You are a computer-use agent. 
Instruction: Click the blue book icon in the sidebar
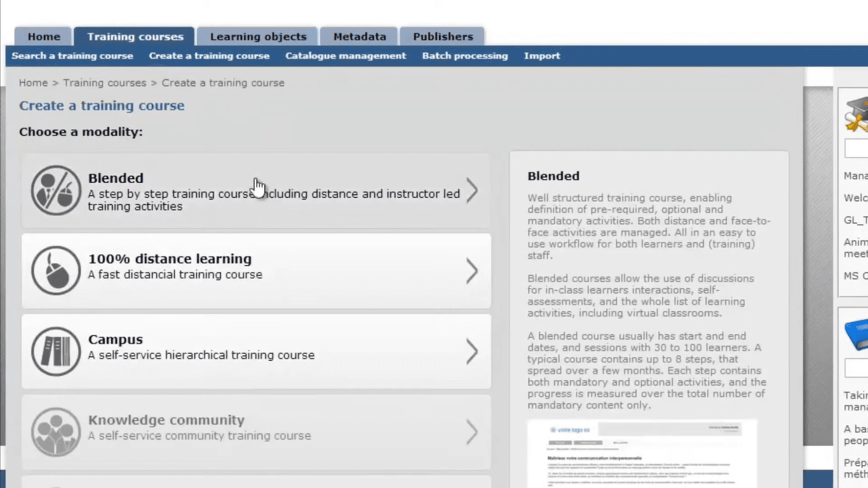click(859, 337)
